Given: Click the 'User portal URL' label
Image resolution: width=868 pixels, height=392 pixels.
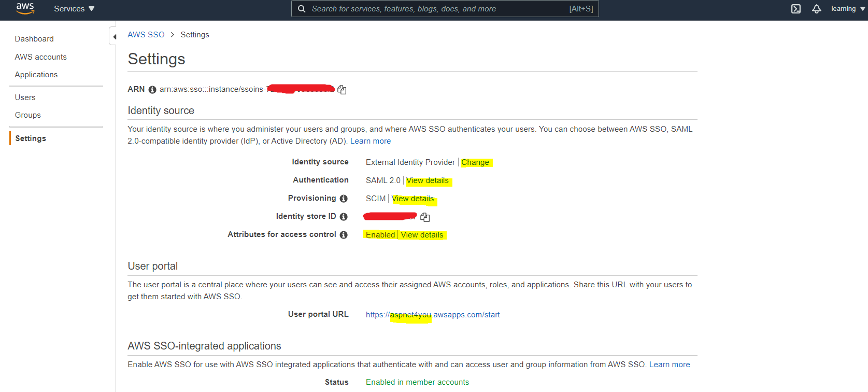Looking at the screenshot, I should [x=318, y=314].
